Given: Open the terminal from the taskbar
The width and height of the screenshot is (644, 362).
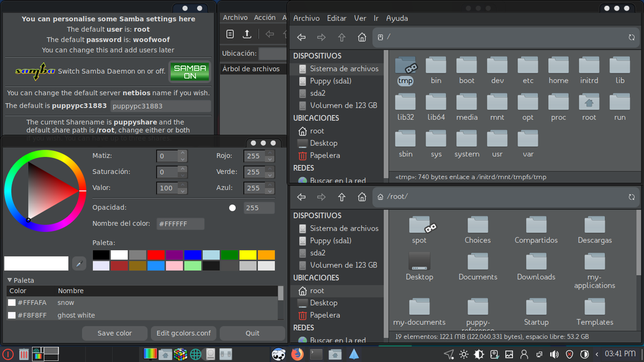Looking at the screenshot, I should coord(316,354).
